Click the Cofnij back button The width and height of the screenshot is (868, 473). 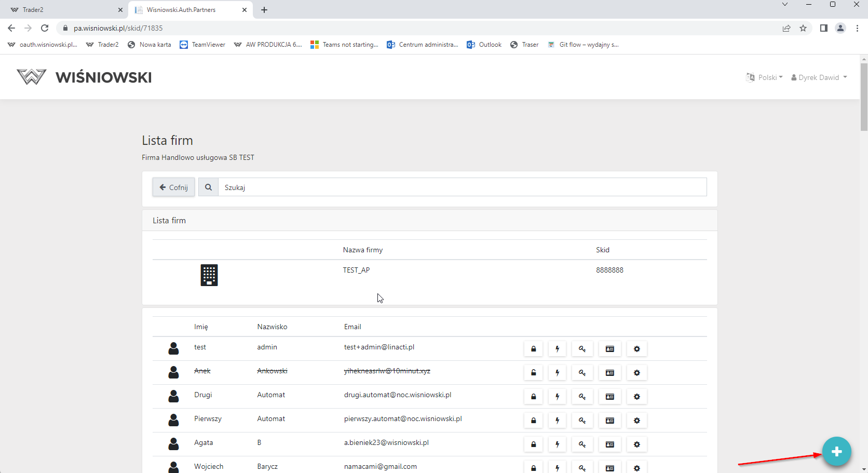pyautogui.click(x=173, y=187)
